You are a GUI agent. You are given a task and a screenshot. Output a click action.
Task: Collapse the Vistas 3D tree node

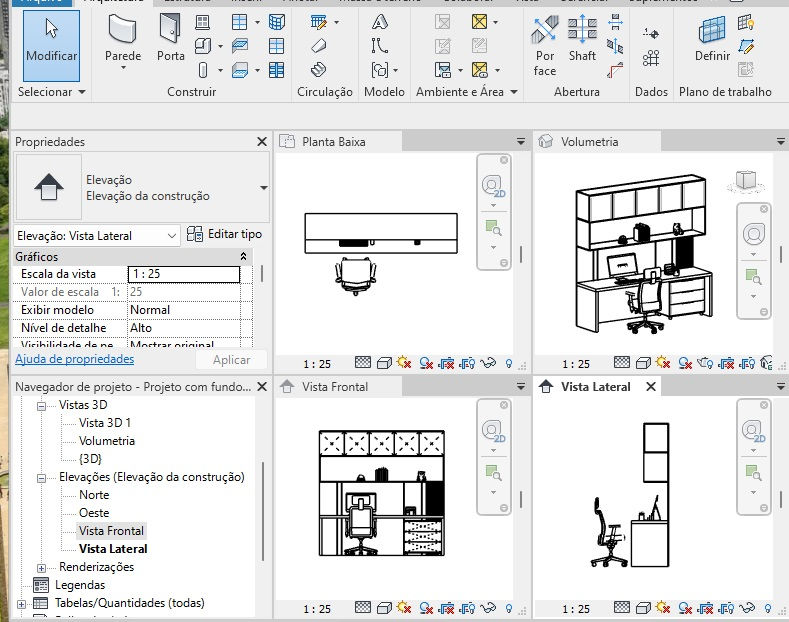pyautogui.click(x=42, y=406)
